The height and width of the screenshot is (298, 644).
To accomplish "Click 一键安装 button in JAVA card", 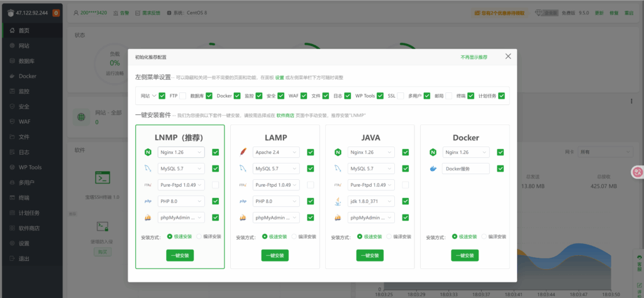I will pos(370,255).
